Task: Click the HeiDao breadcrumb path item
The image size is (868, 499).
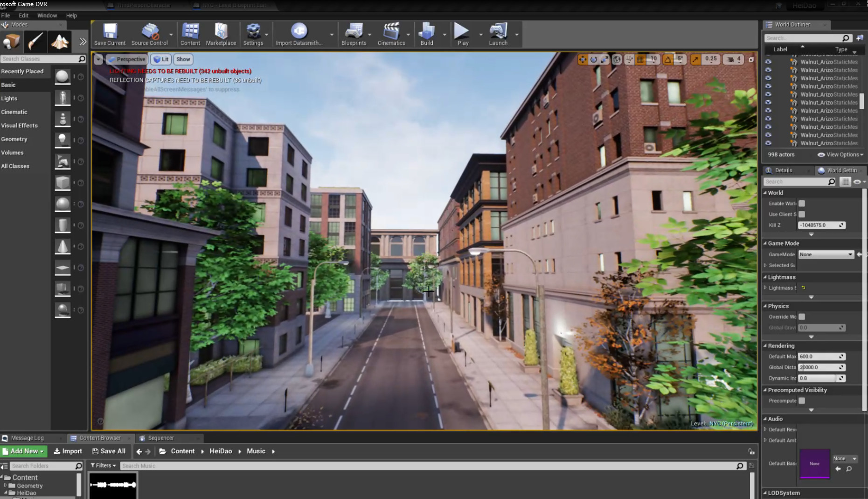Action: pyautogui.click(x=221, y=451)
